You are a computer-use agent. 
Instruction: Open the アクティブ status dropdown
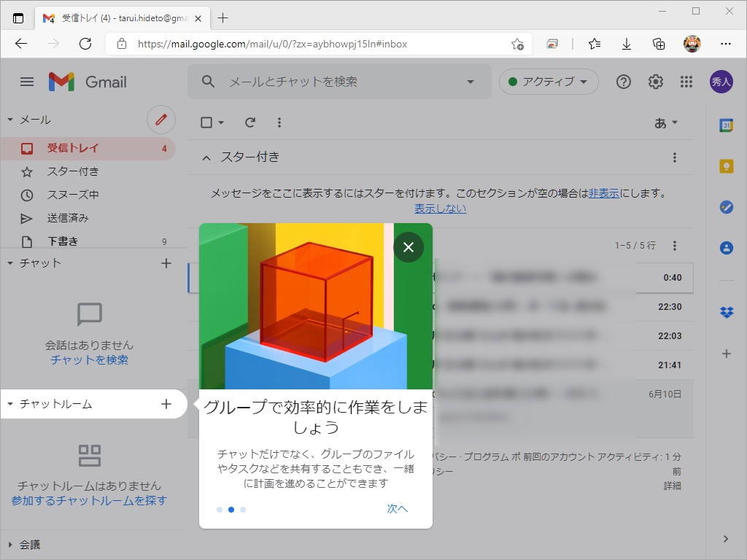click(549, 82)
